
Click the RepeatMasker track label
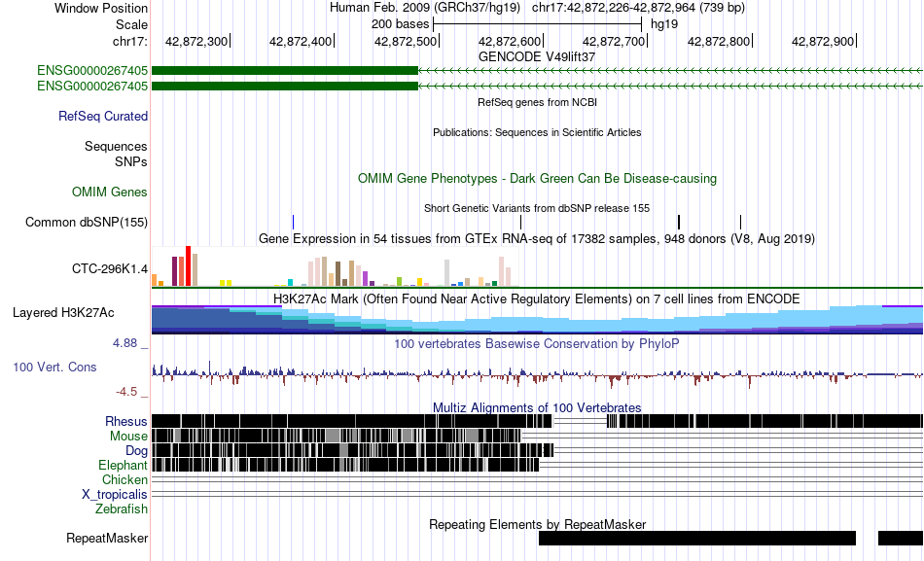pyautogui.click(x=107, y=538)
